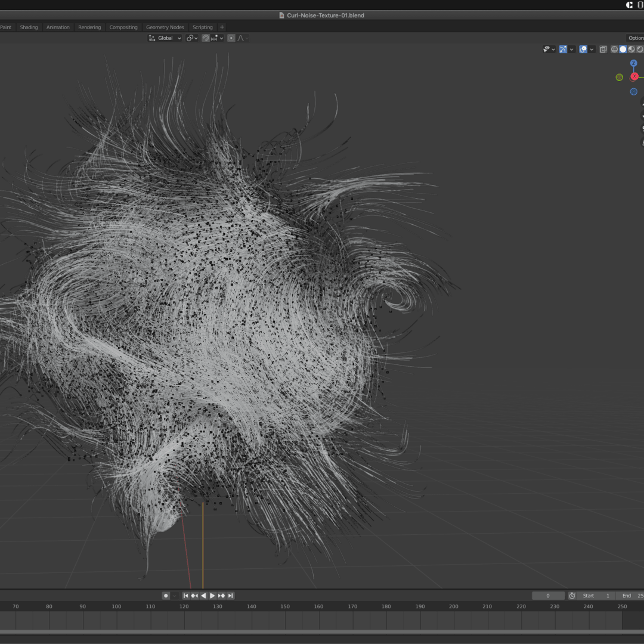Click the object visibility eye icon
This screenshot has height=644, width=644.
(546, 49)
